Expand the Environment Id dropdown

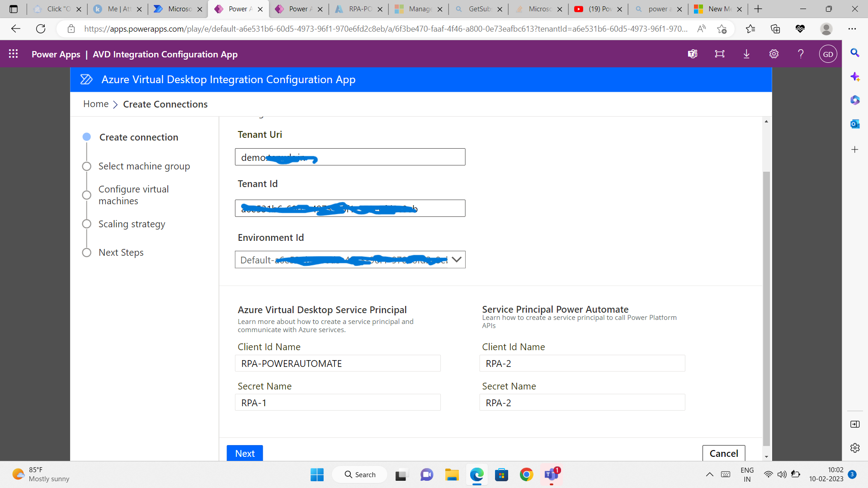456,260
